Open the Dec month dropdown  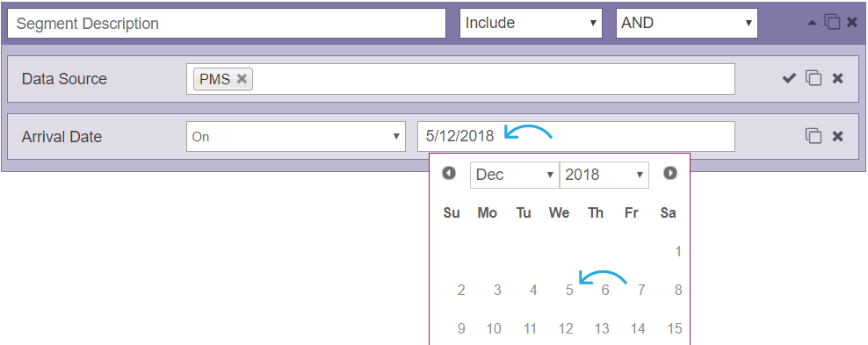515,175
